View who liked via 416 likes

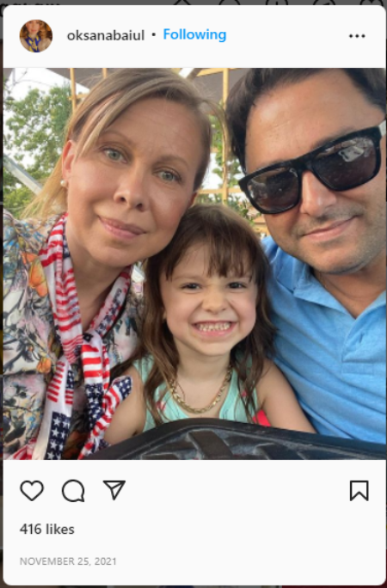point(47,530)
